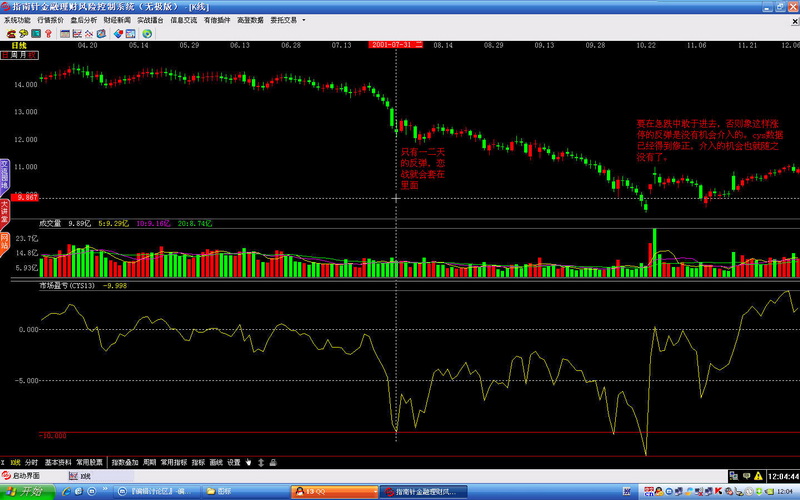Click the hand pointer icon in bottom bar

[248, 463]
